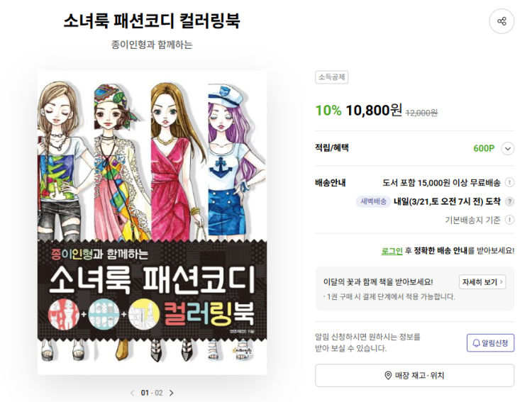
Task: Click the 10,800원 discounted price
Action: 374,111
